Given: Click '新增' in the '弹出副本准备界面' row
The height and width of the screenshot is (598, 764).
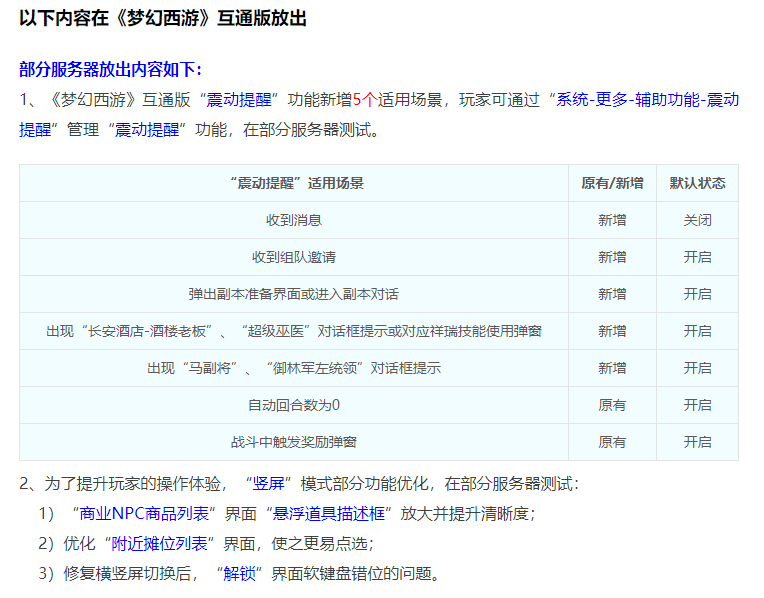Looking at the screenshot, I should click(612, 294).
